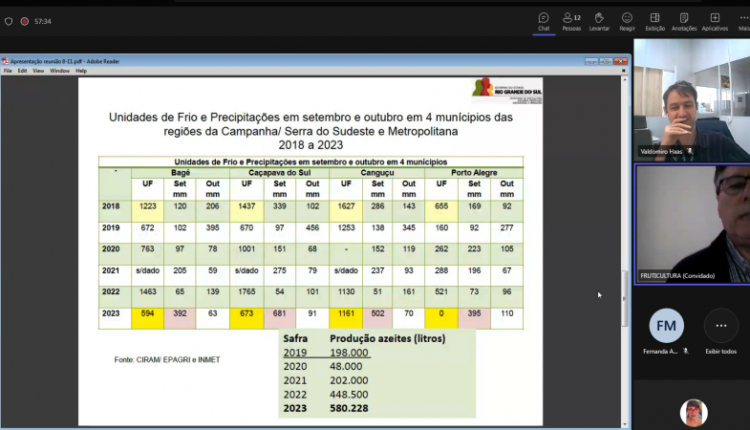Open the Aplicativos apps panel

(x=714, y=20)
